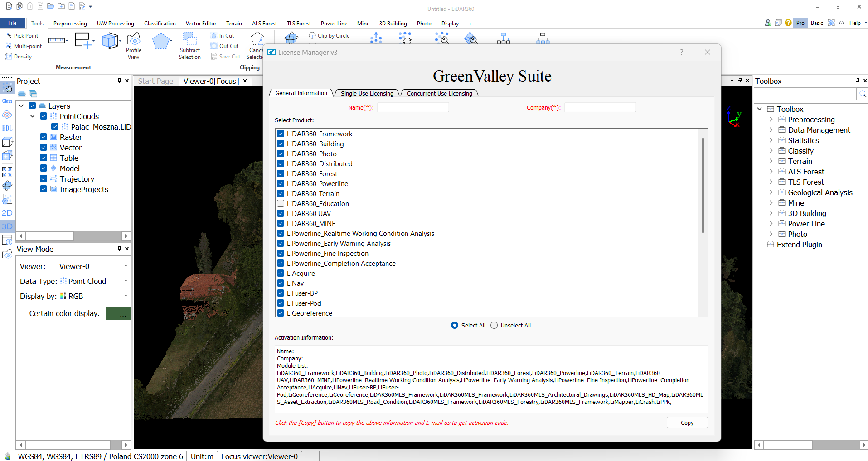Uncheck the LiAcquire product checkbox

[281, 273]
